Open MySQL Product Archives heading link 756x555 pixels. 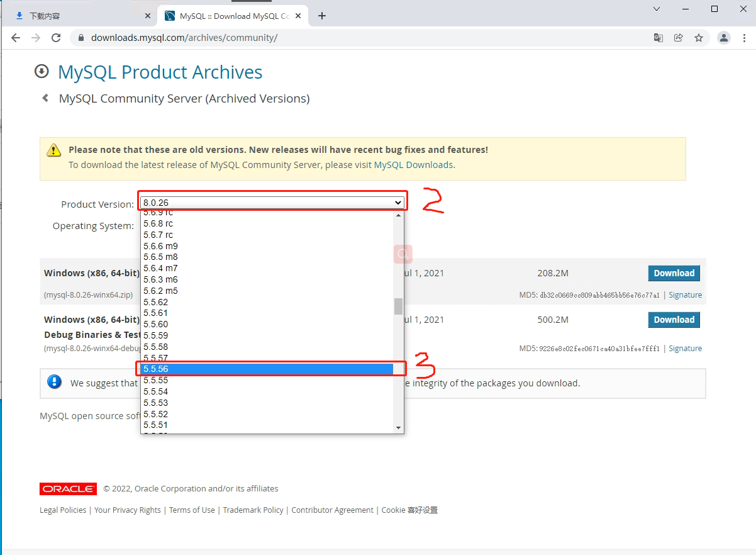[160, 72]
